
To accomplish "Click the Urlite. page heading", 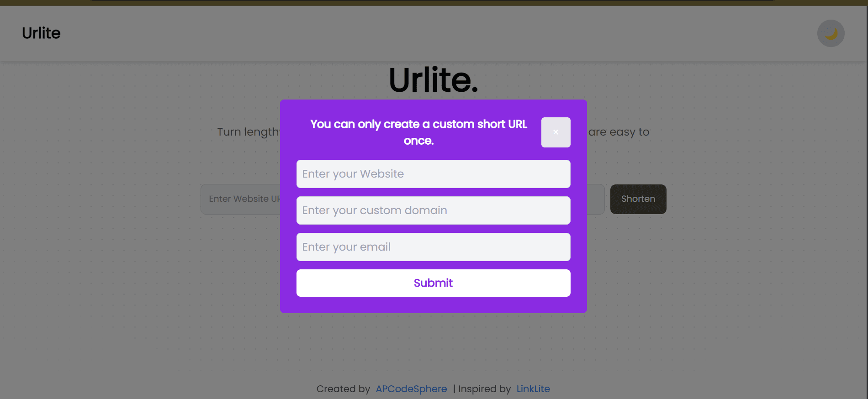I will pyautogui.click(x=433, y=79).
